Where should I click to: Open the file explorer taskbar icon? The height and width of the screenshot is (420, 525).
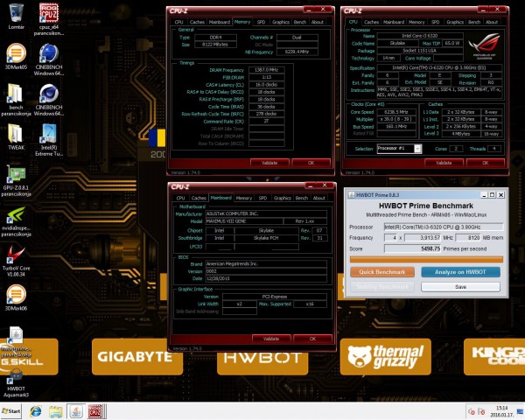56,411
